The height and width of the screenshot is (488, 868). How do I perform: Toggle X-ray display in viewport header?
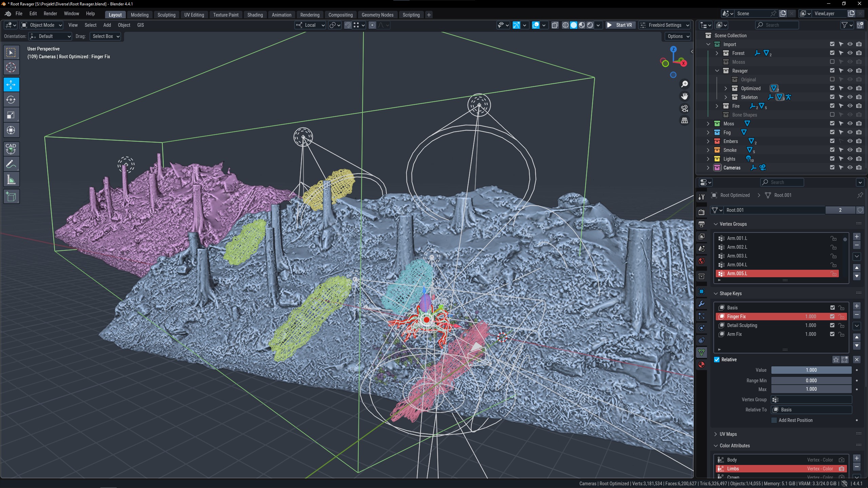coord(555,25)
